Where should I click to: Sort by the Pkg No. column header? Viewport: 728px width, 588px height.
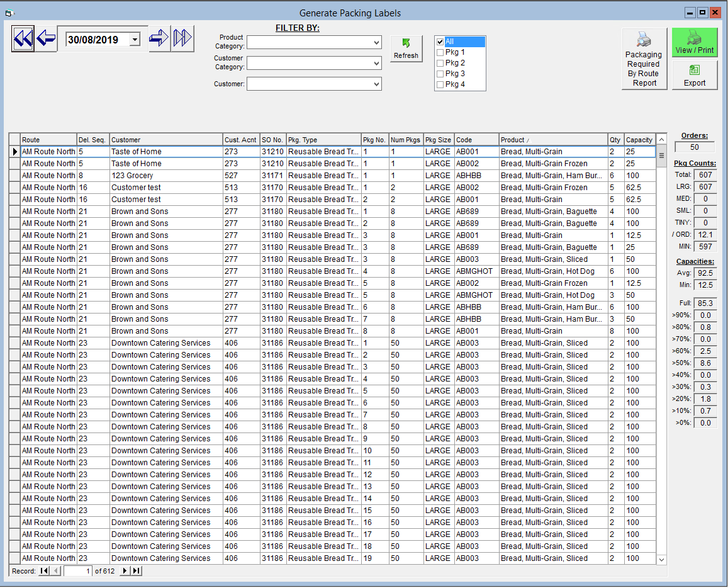click(375, 140)
